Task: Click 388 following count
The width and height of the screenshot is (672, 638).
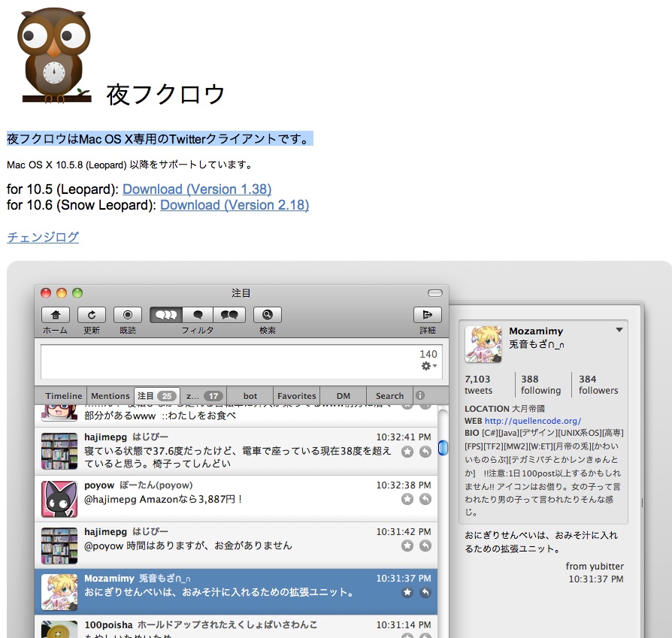Action: [541, 384]
